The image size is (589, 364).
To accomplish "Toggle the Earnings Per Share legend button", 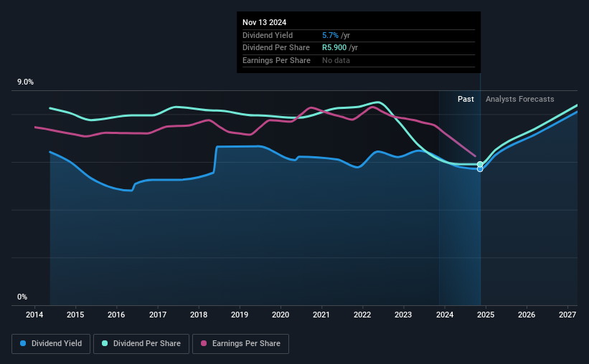I will click(240, 344).
